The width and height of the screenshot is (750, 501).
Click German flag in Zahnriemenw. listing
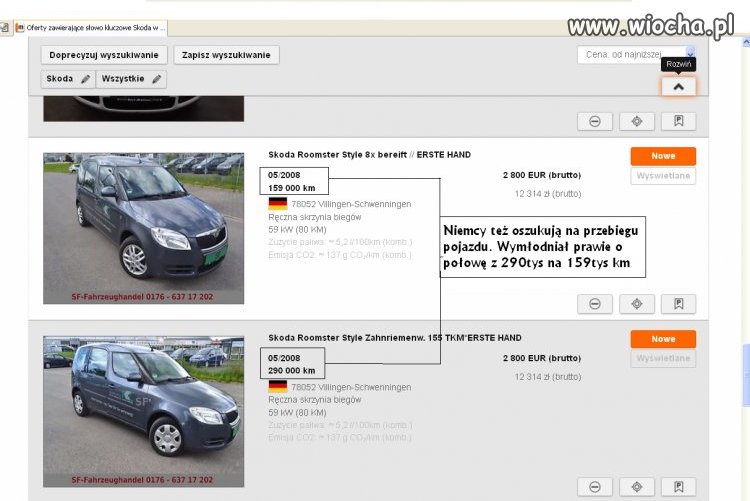[277, 387]
